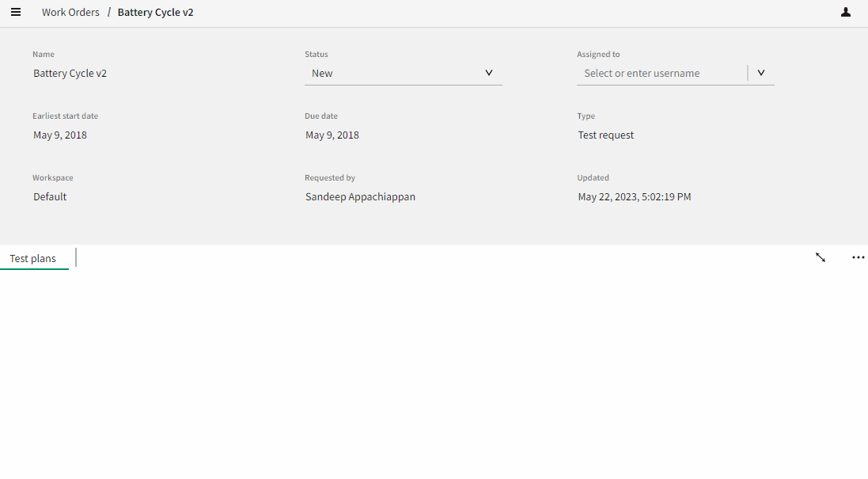
Task: Click the Earliest start date May 9, 2018
Action: [60, 135]
